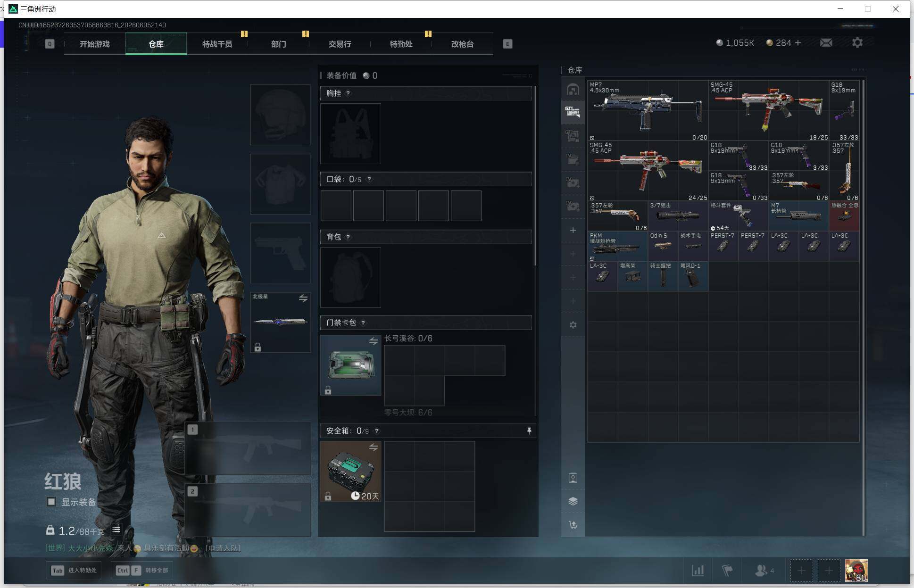Click the plus beside the 284 currency
This screenshot has width=914, height=588.
coord(798,43)
